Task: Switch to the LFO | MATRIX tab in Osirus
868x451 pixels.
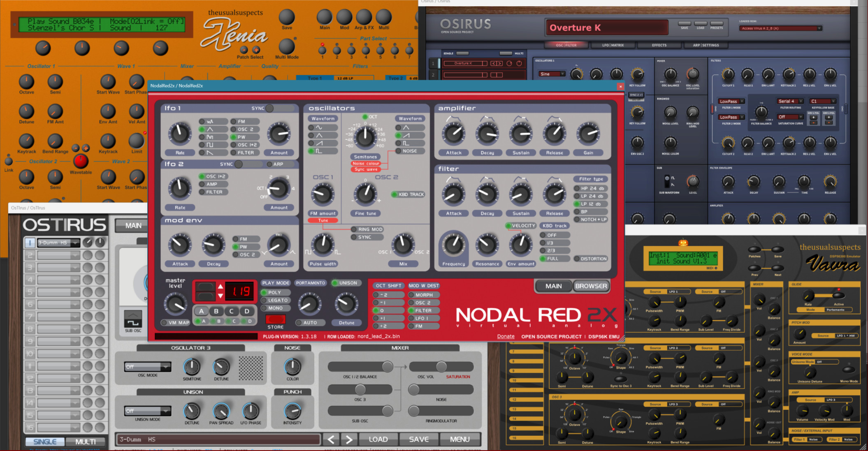Action: tap(613, 45)
